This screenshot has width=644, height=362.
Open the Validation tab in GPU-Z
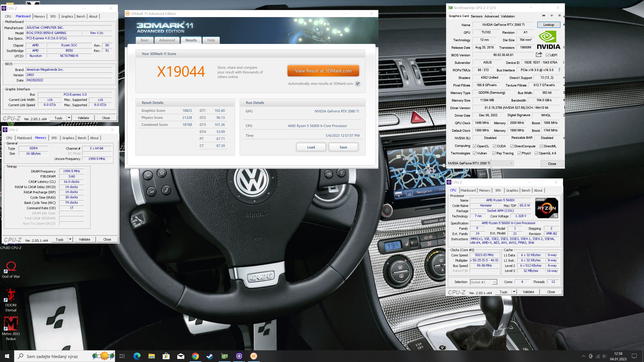tap(507, 16)
